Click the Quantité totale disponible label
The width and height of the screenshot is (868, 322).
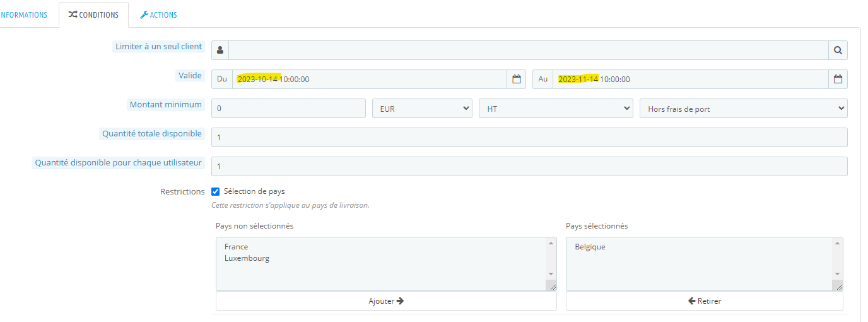point(152,133)
